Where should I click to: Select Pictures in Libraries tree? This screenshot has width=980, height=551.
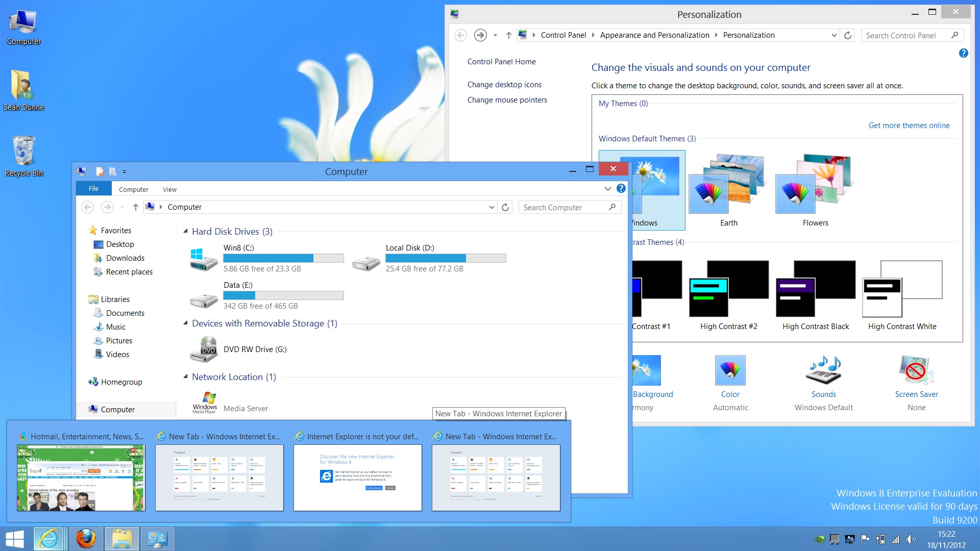(x=119, y=341)
